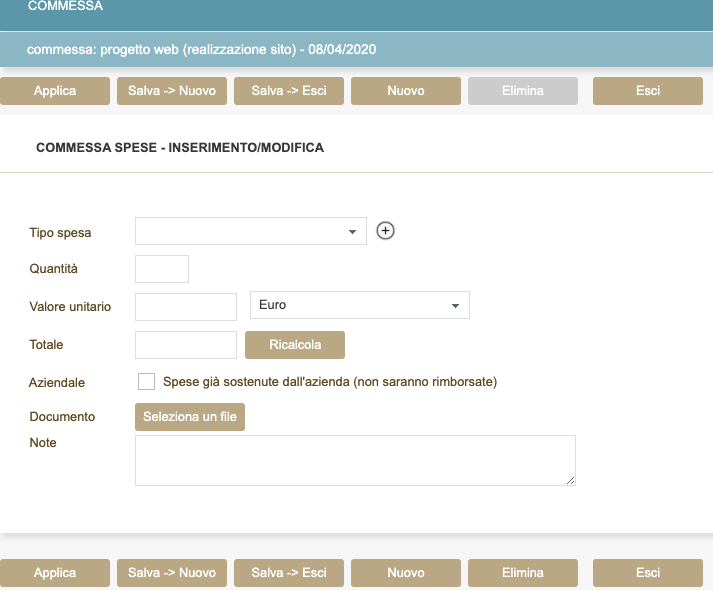Open the Tipo spesa dropdown

pos(251,232)
